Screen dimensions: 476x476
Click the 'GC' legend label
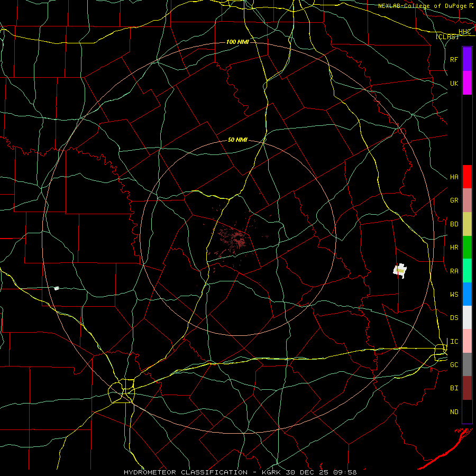454,364
